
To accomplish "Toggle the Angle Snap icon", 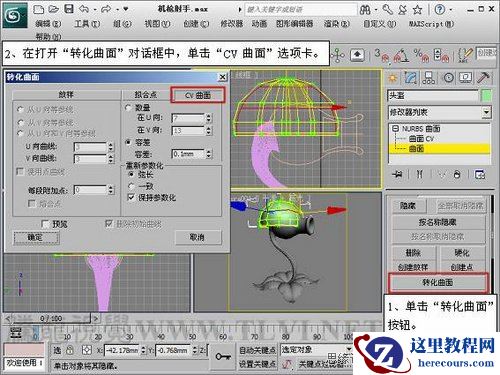I will (x=401, y=55).
